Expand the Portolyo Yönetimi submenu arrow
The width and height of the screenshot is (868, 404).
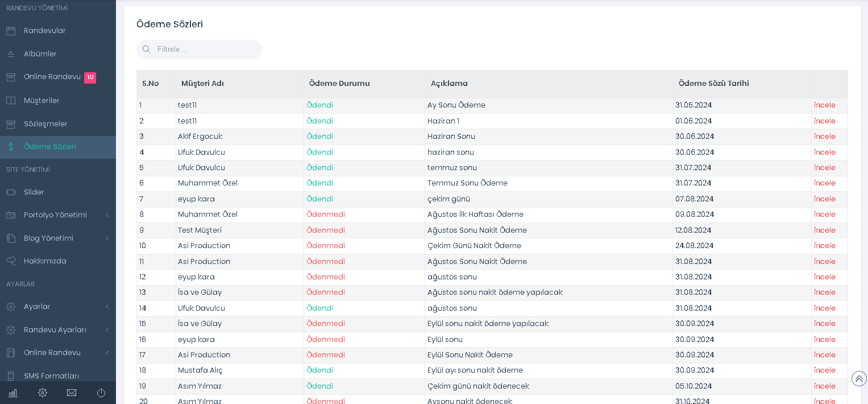[x=107, y=215]
